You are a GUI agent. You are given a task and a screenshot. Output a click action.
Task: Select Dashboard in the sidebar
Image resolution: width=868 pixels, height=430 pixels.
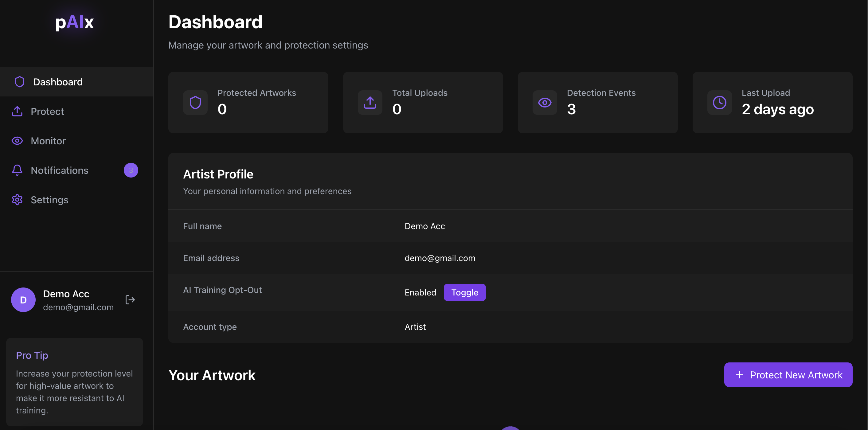pos(58,82)
